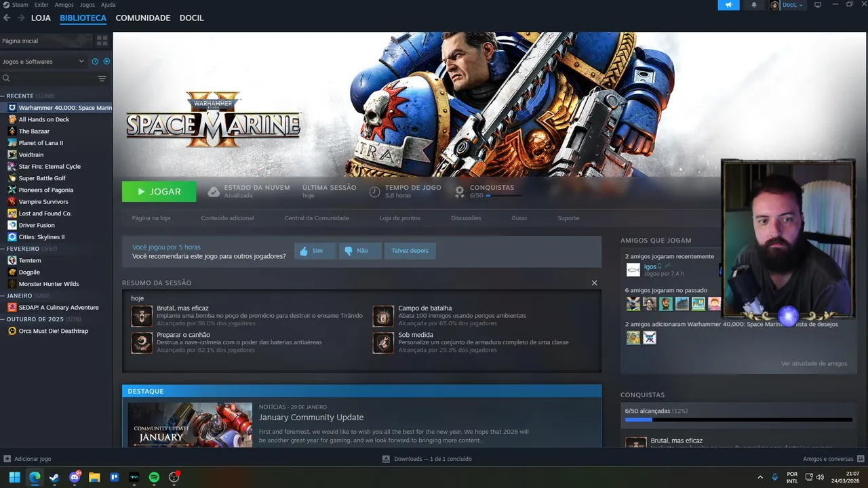Click the Preparar o canhão achievement icon

pos(142,343)
